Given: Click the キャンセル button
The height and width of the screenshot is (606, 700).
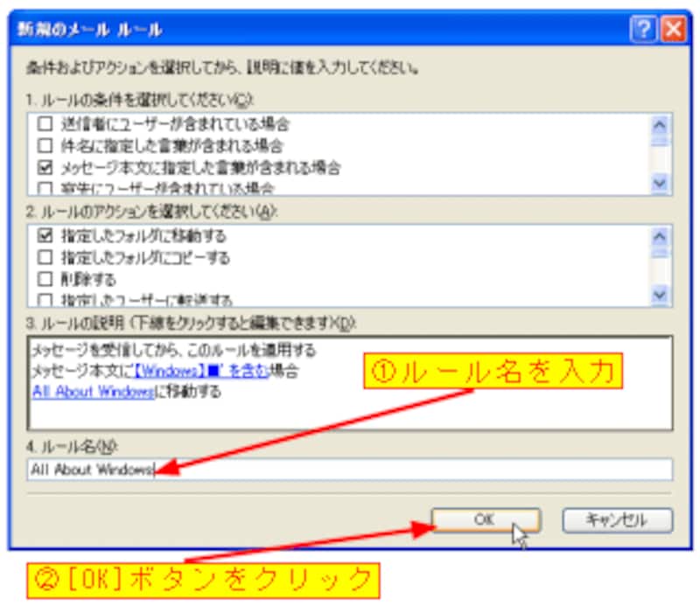Looking at the screenshot, I should click(618, 520).
